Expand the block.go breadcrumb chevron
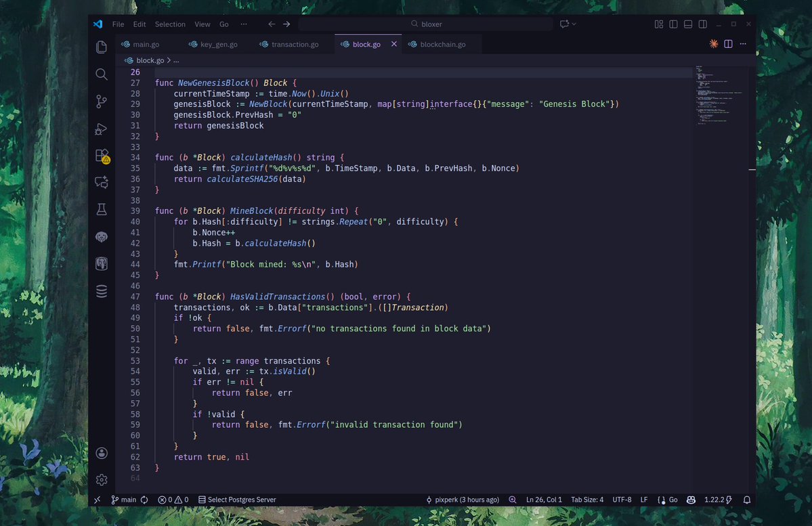Viewport: 812px width, 526px height. [168, 60]
